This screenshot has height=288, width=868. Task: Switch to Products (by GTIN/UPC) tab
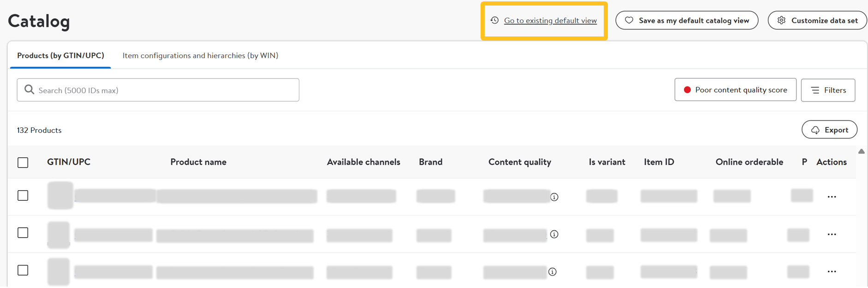click(x=60, y=55)
